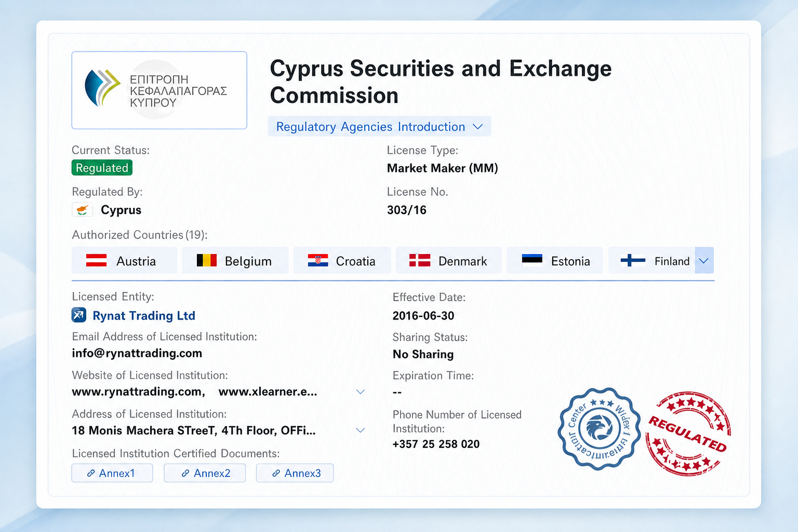
Task: Open the Annex2 certified document
Action: coord(205,473)
